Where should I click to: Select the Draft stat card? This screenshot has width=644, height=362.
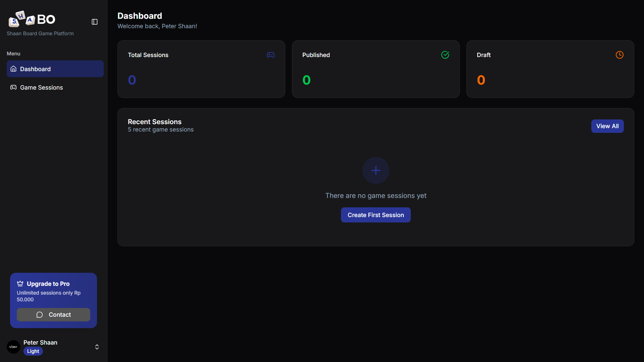550,69
